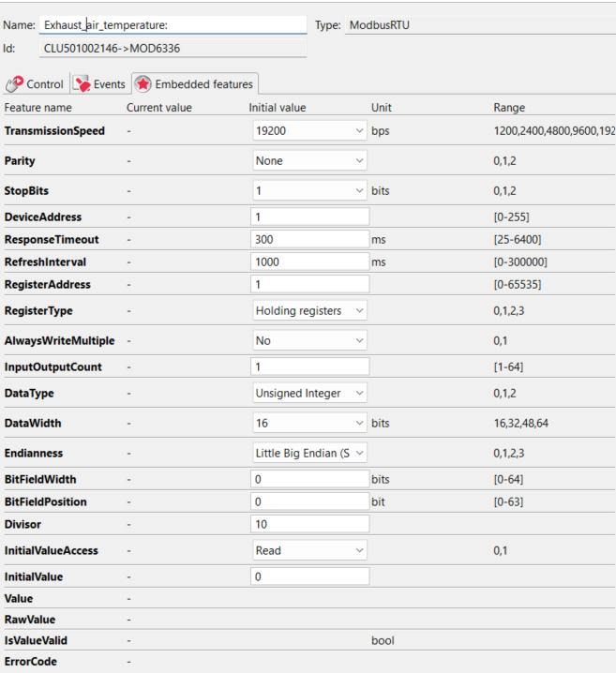Image resolution: width=616 pixels, height=673 pixels.
Task: Click the range text 16,32,48,64
Action: tap(521, 423)
